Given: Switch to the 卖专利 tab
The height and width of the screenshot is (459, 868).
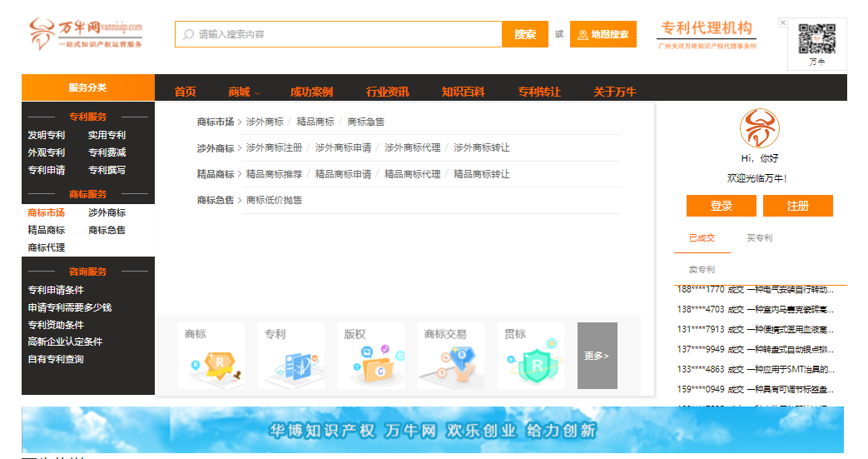Looking at the screenshot, I should [x=702, y=269].
